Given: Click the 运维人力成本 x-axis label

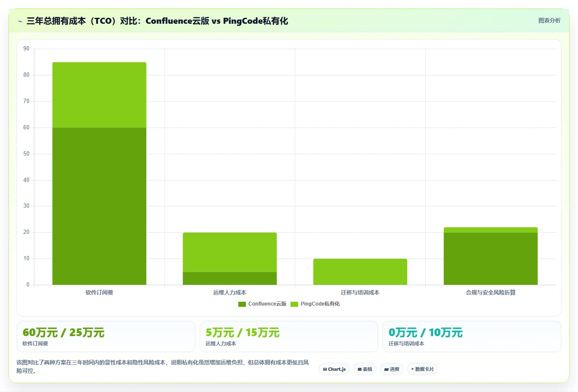Looking at the screenshot, I should (x=230, y=292).
